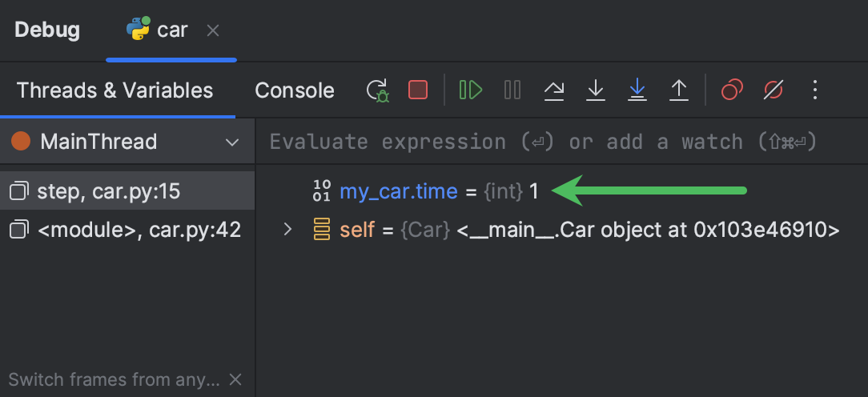Stop the debug session
Viewport: 868px width, 397px height.
[x=418, y=90]
